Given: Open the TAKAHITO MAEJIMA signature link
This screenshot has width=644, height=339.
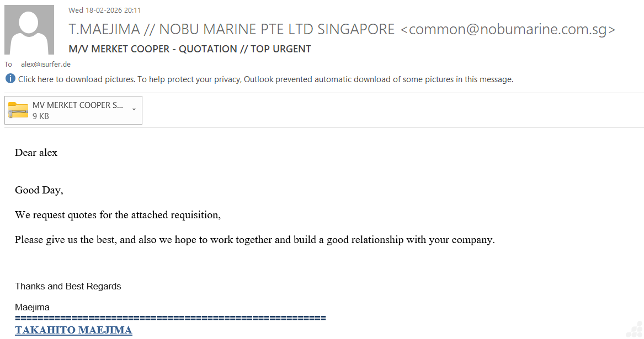Looking at the screenshot, I should 73,330.
